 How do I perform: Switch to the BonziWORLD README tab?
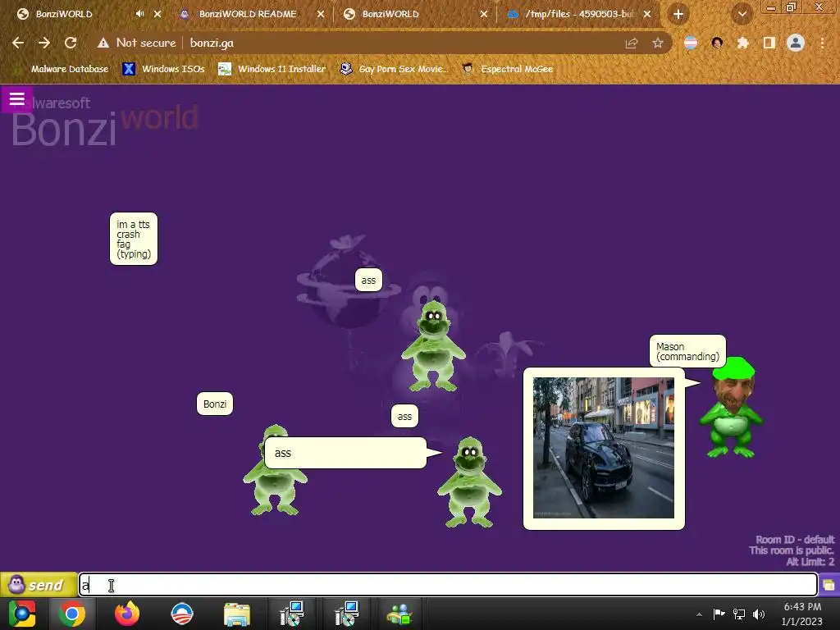coord(248,14)
